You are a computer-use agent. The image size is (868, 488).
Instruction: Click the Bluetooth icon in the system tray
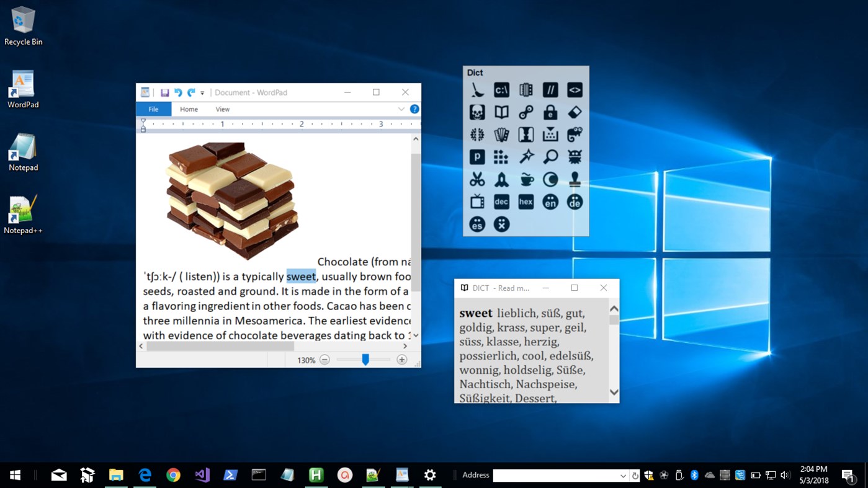coord(694,476)
